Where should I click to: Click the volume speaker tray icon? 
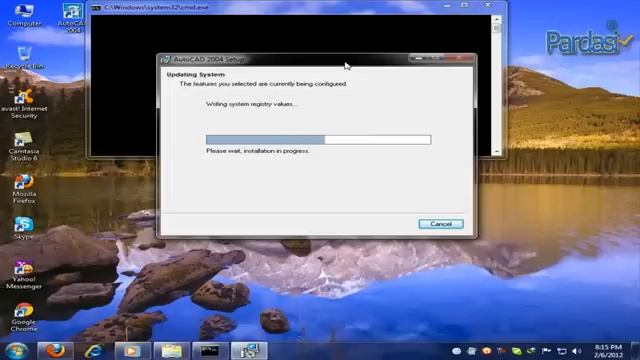pyautogui.click(x=576, y=351)
